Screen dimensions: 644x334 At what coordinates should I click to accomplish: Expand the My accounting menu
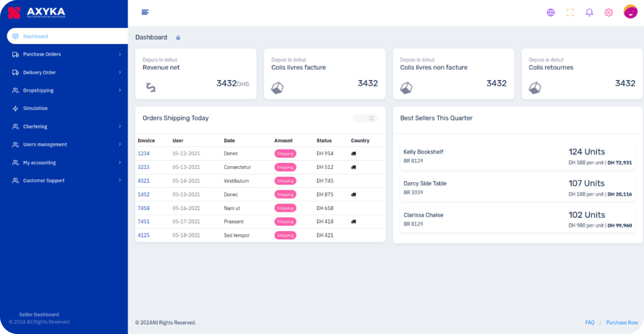(39, 162)
